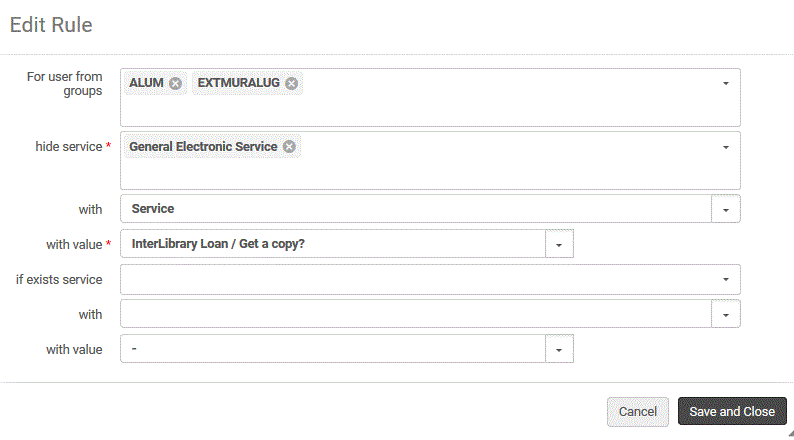Click the Cancel button
Screen dimensions: 794x440
637,412
